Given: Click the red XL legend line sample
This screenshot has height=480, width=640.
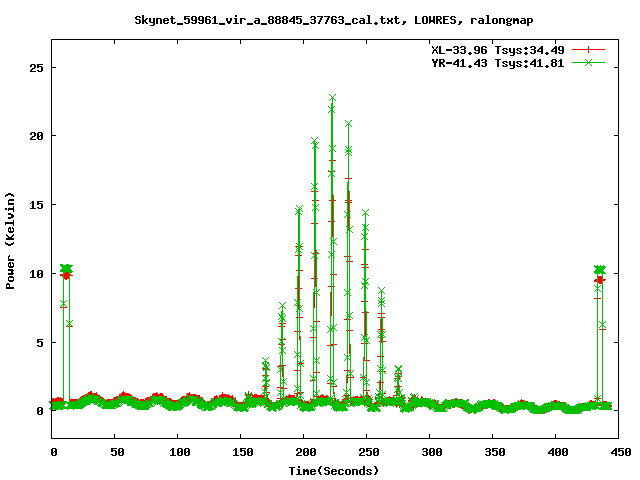Looking at the screenshot, I should click(x=588, y=50).
